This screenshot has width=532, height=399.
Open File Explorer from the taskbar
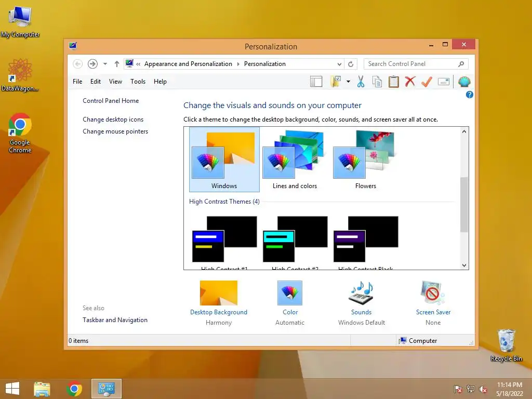click(42, 389)
